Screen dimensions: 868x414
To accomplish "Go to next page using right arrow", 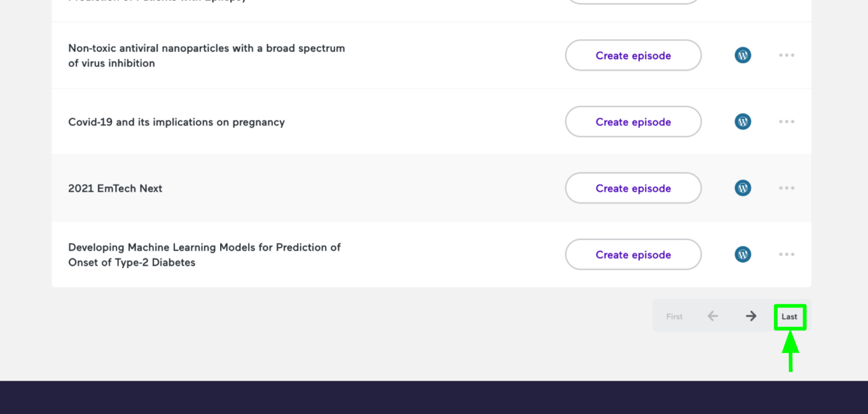I will click(x=751, y=316).
